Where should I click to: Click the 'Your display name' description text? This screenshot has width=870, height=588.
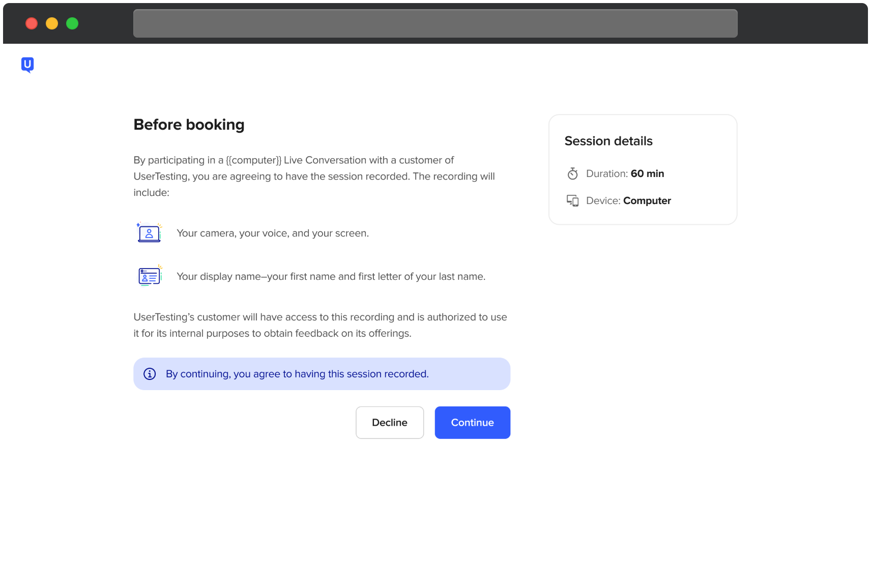tap(331, 276)
